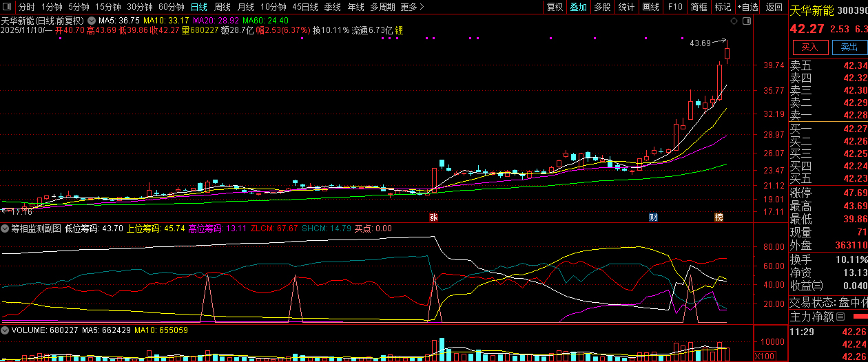Click the 卖五 price 42.34
The image size is (868, 362).
point(855,65)
